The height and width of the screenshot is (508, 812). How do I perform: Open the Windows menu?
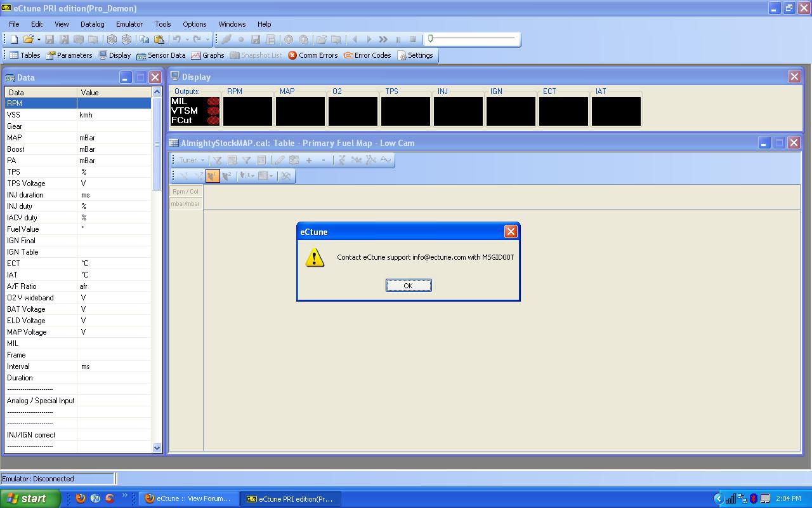(232, 24)
